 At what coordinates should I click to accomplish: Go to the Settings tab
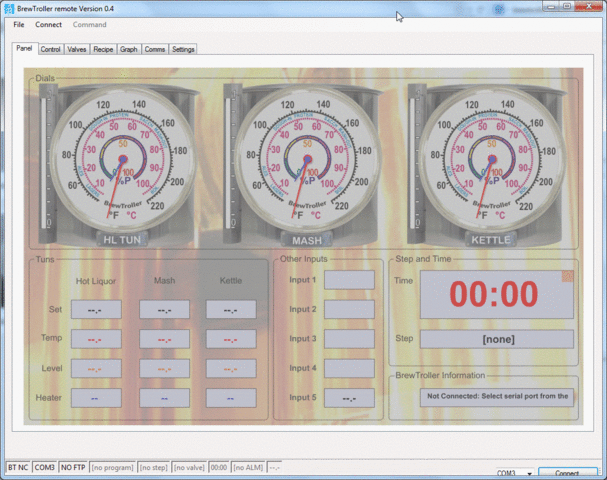coord(183,49)
